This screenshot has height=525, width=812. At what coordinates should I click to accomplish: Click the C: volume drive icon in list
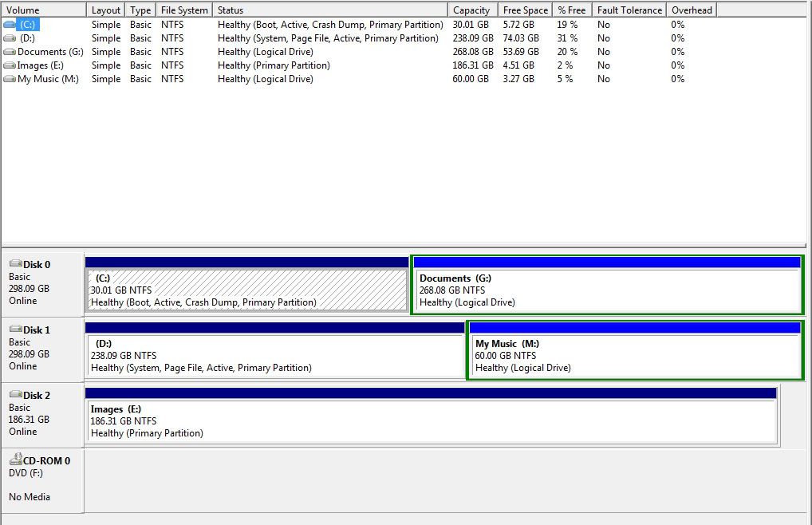click(x=10, y=24)
